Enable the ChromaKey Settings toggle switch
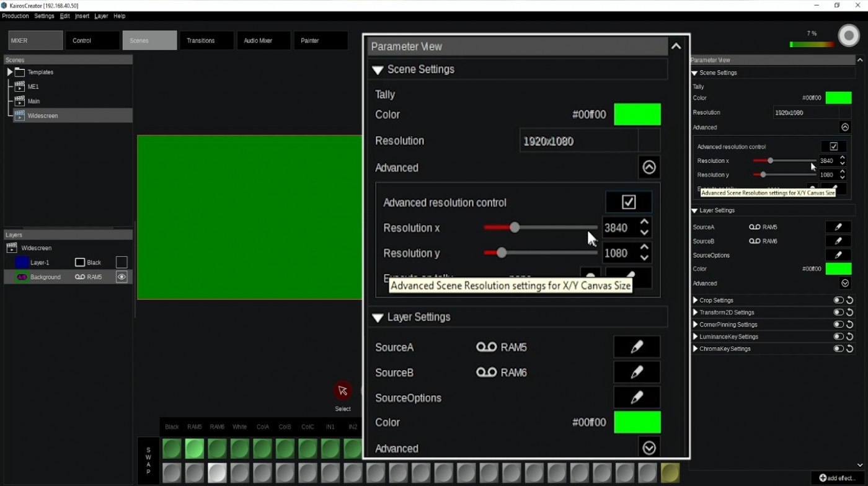This screenshot has height=486, width=868. tap(838, 348)
